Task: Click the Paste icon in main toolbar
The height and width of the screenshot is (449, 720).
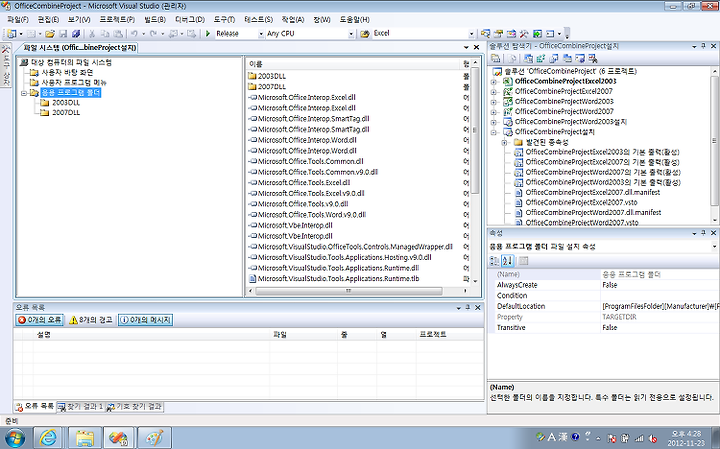Action: click(x=118, y=34)
